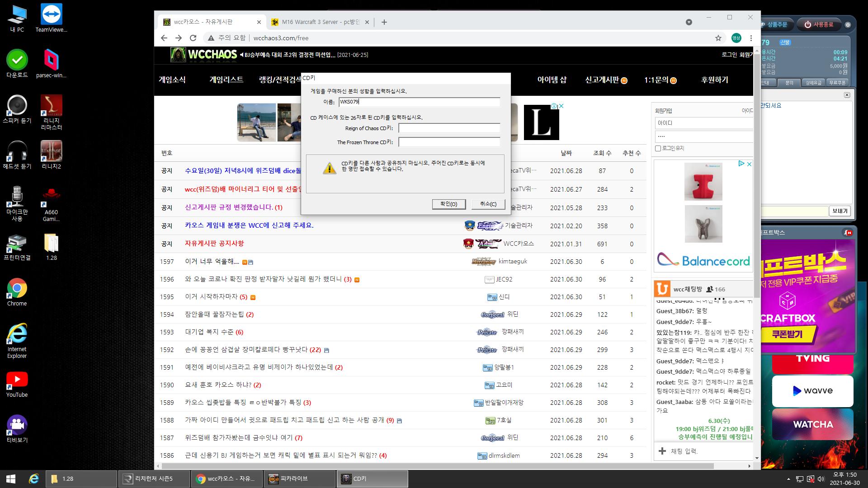Launch 리니지 리마스터 desktop icon
Viewport: 868px width, 488px height.
51,113
